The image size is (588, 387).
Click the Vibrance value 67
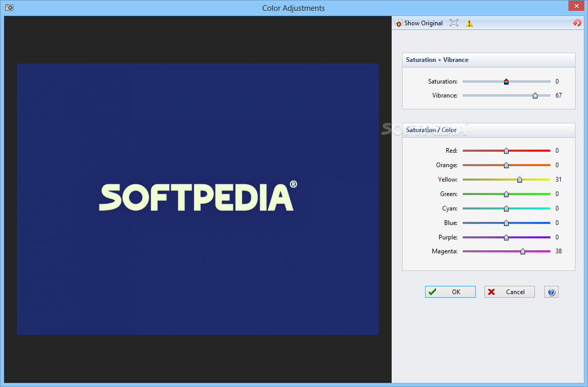coord(559,95)
